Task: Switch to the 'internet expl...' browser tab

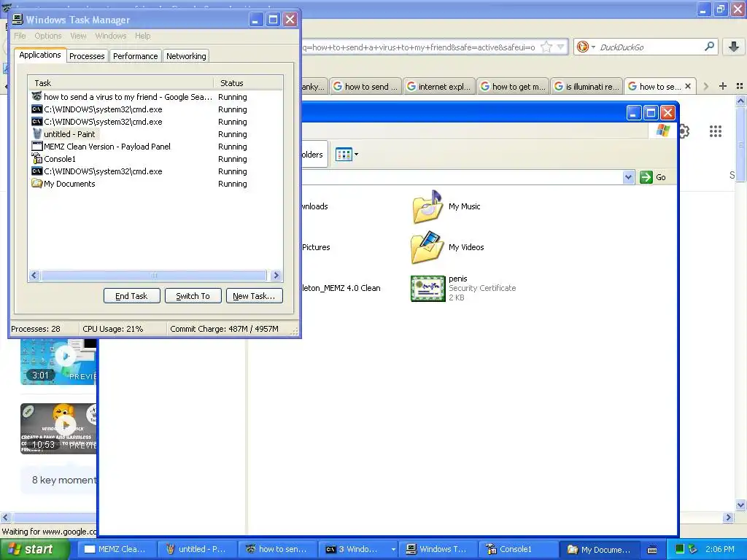Action: pyautogui.click(x=439, y=86)
